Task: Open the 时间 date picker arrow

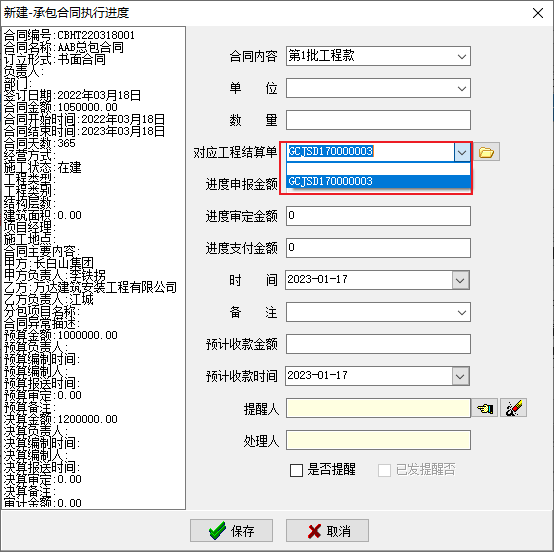Action: [x=460, y=280]
